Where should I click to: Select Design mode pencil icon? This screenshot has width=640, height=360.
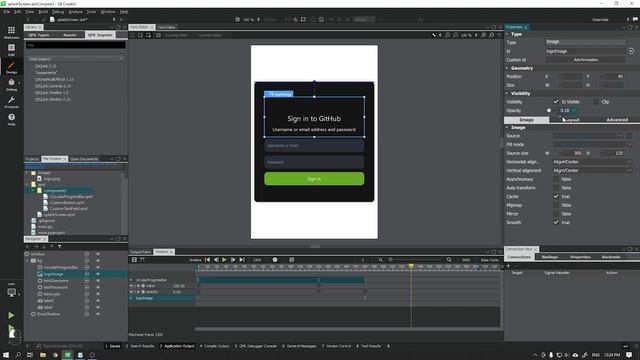tap(11, 67)
